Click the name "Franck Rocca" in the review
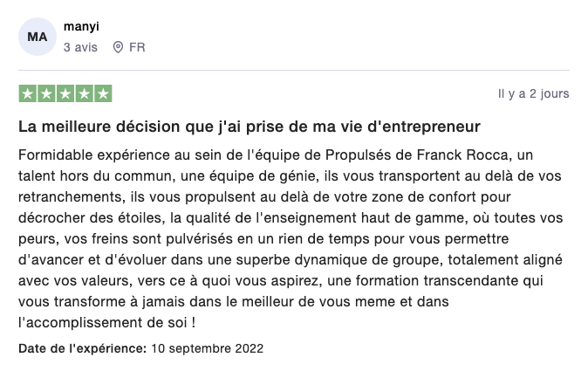 [x=462, y=155]
